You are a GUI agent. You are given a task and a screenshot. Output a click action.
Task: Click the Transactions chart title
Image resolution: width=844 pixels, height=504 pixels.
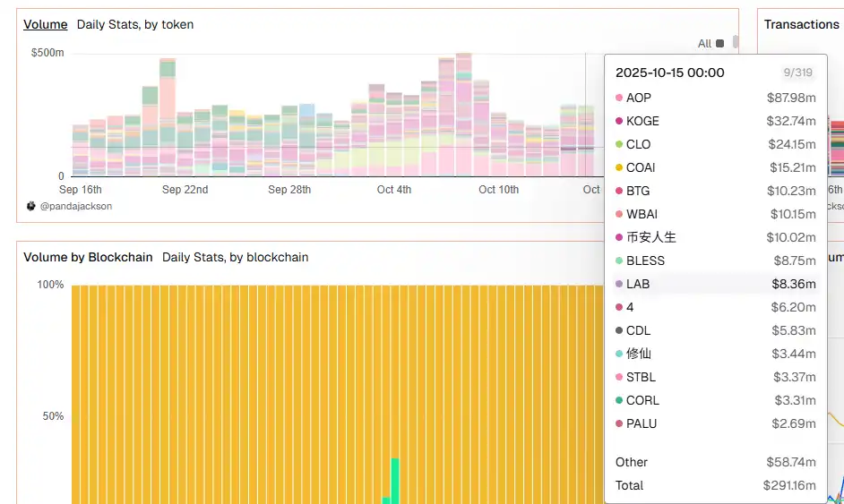pyautogui.click(x=801, y=24)
